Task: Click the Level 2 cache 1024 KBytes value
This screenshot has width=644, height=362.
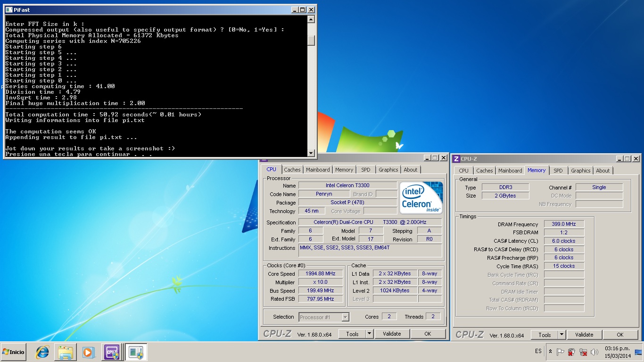Action: pyautogui.click(x=395, y=290)
